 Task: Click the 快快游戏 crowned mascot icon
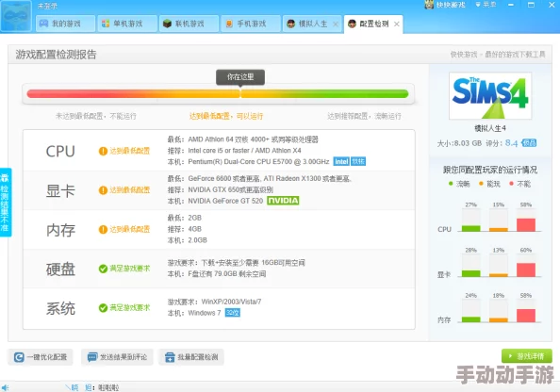point(429,5)
